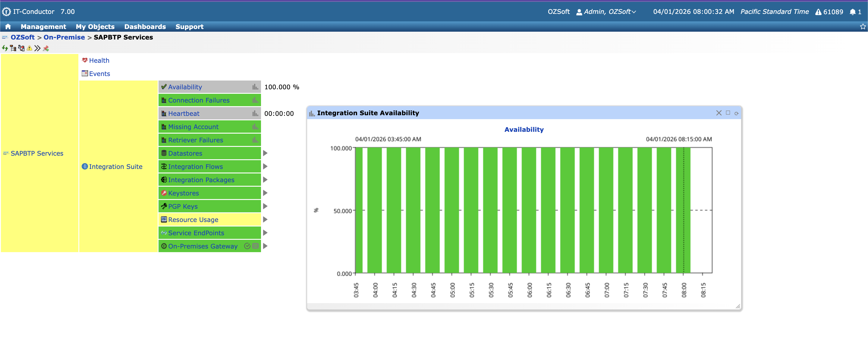Click the double chevron expand-all toolbar icon
This screenshot has width=868, height=339.
click(x=37, y=48)
